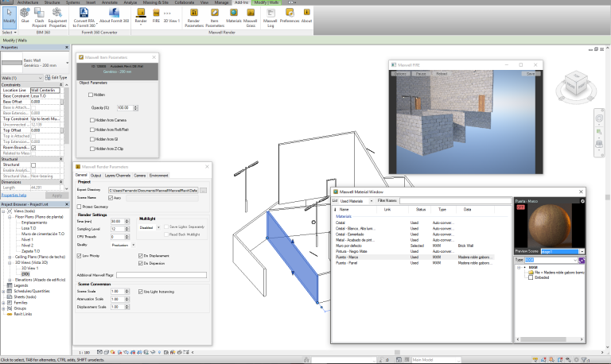Open Convert RFA to FormIt 360
Screen dimensions: 611x364
[x=84, y=17]
